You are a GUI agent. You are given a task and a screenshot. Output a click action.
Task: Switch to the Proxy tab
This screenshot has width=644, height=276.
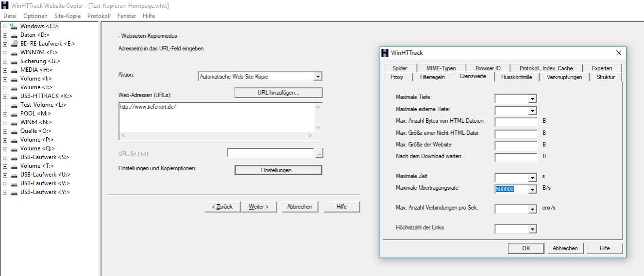(397, 77)
